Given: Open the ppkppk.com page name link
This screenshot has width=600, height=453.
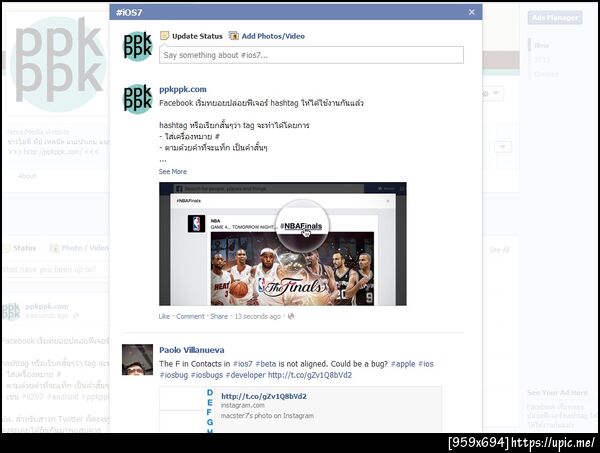Looking at the screenshot, I should 183,89.
